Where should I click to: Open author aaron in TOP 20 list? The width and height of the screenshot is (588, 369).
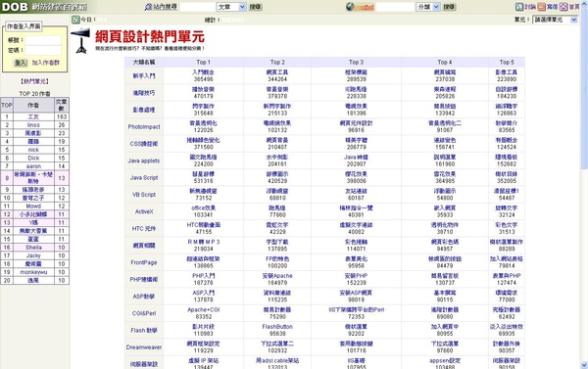[33, 166]
